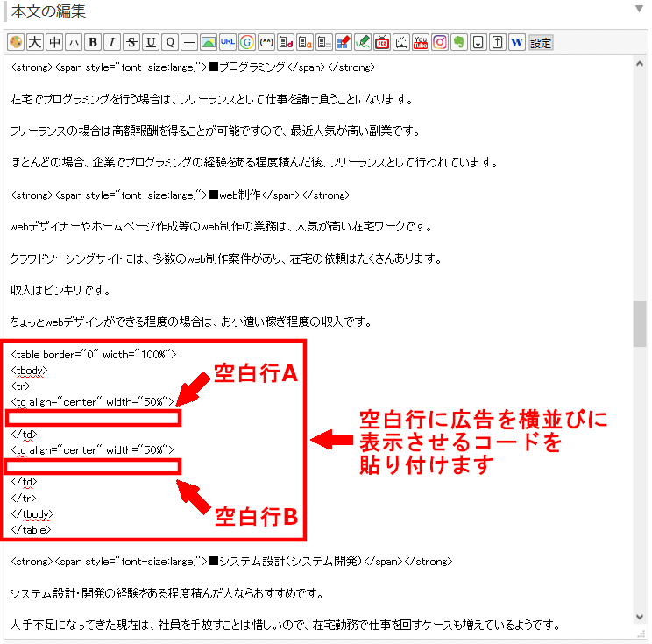The image size is (652, 644).
Task: Open Evernote elephant icon
Action: click(459, 42)
